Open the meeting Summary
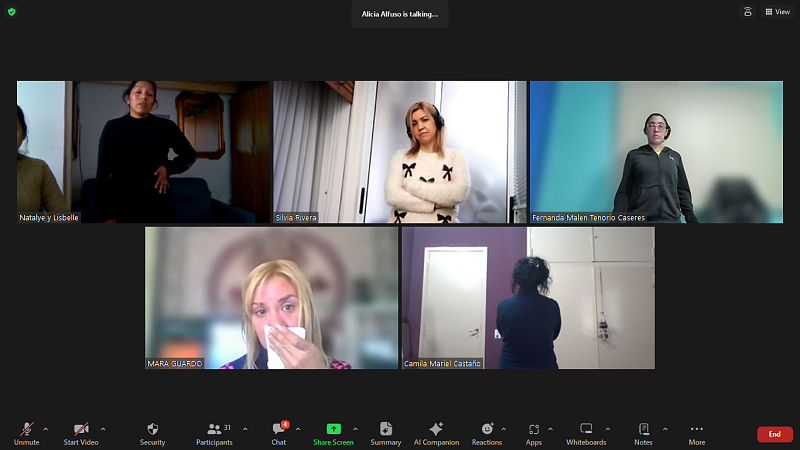 click(x=386, y=432)
